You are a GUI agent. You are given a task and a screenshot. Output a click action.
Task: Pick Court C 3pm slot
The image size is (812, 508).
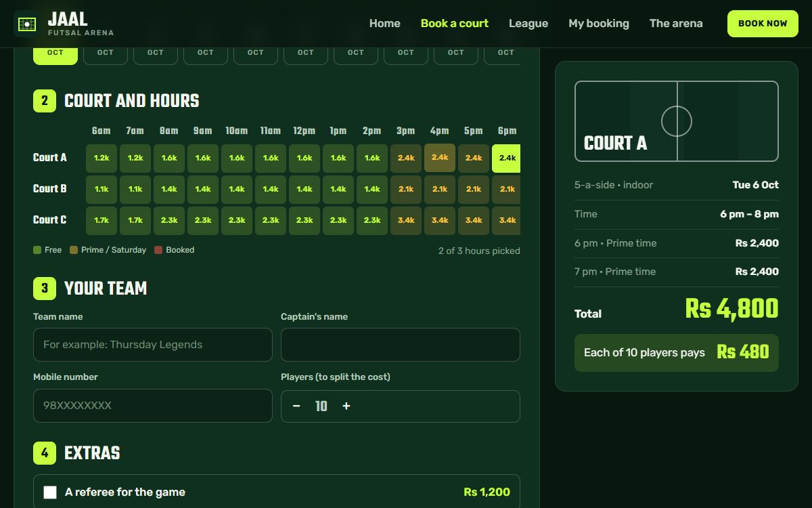[406, 220]
